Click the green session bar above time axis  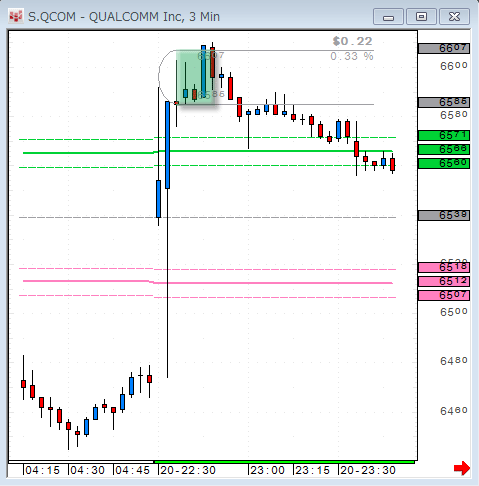click(284, 462)
